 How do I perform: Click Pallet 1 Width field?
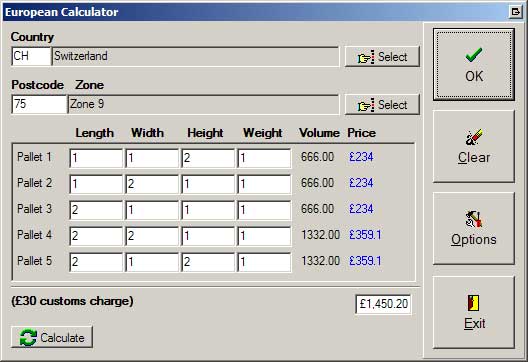tap(152, 158)
